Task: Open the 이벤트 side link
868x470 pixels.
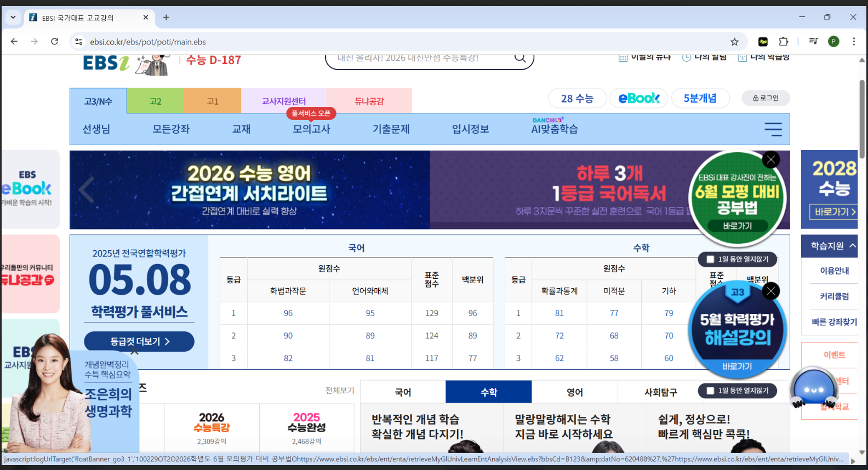Action: [x=835, y=355]
